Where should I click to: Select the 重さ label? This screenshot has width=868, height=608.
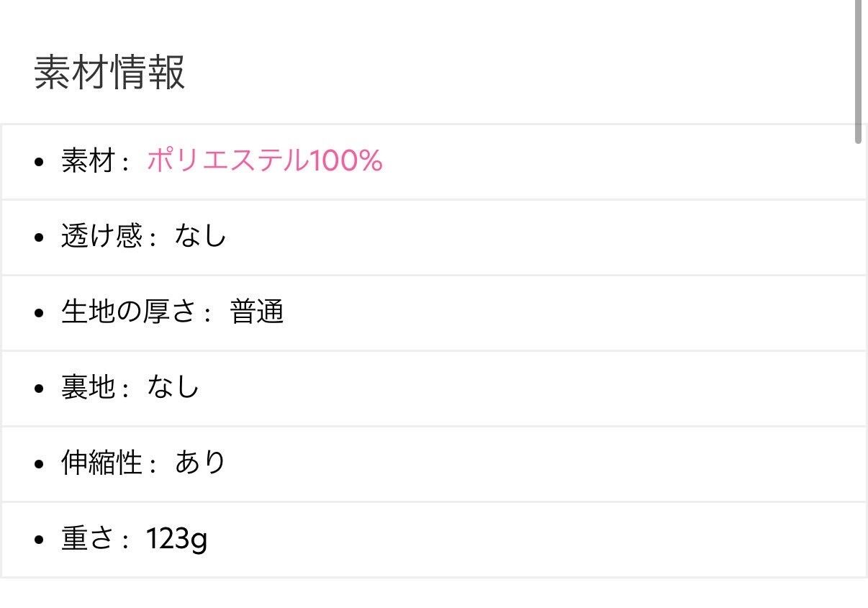coord(88,538)
